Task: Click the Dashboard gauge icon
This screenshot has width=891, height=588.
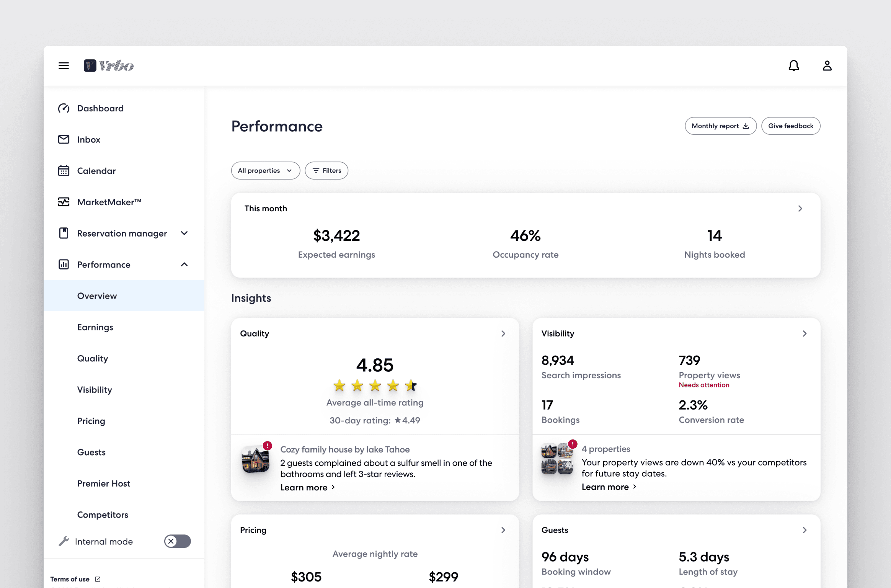Action: (64, 108)
